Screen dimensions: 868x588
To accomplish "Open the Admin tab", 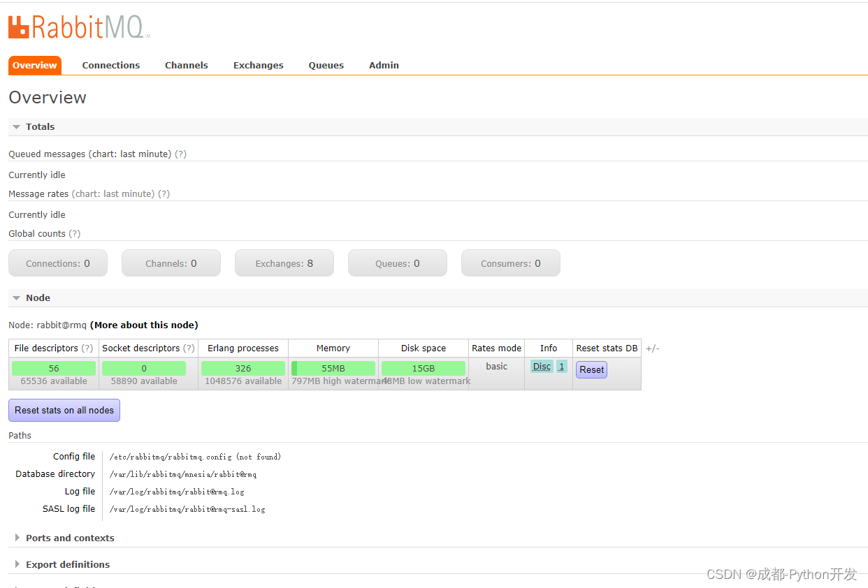I will pyautogui.click(x=384, y=65).
